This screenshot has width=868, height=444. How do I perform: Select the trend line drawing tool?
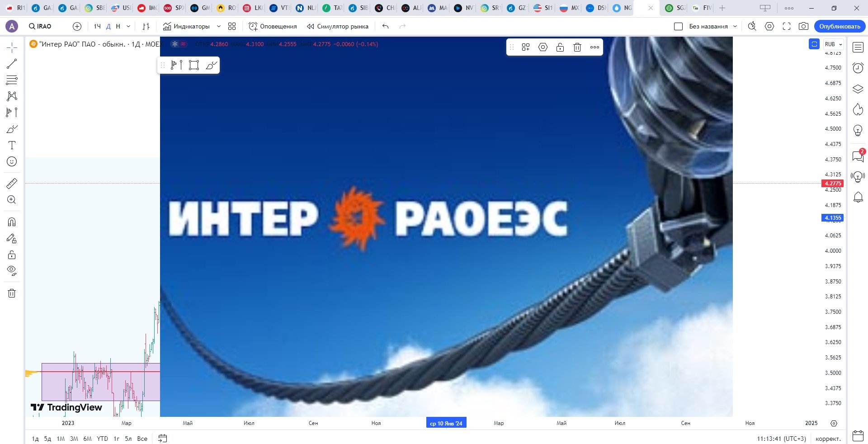click(x=12, y=64)
